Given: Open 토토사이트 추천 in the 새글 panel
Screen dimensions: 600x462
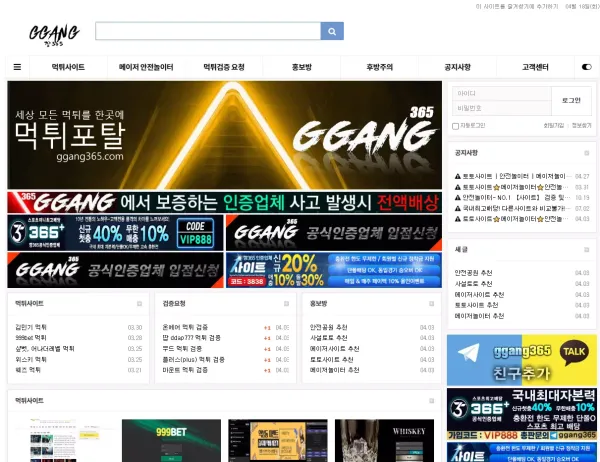Looking at the screenshot, I should pyautogui.click(x=476, y=305).
